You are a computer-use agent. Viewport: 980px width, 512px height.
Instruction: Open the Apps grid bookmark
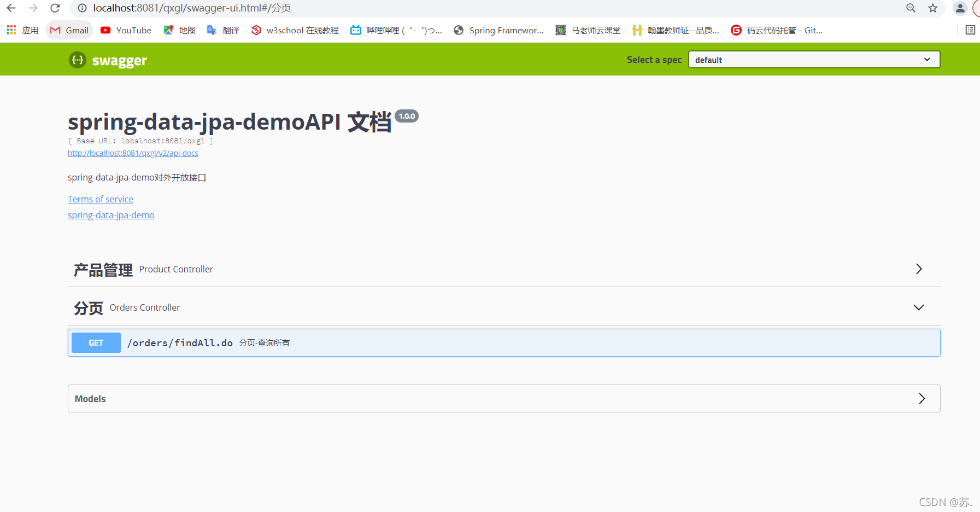pyautogui.click(x=22, y=30)
